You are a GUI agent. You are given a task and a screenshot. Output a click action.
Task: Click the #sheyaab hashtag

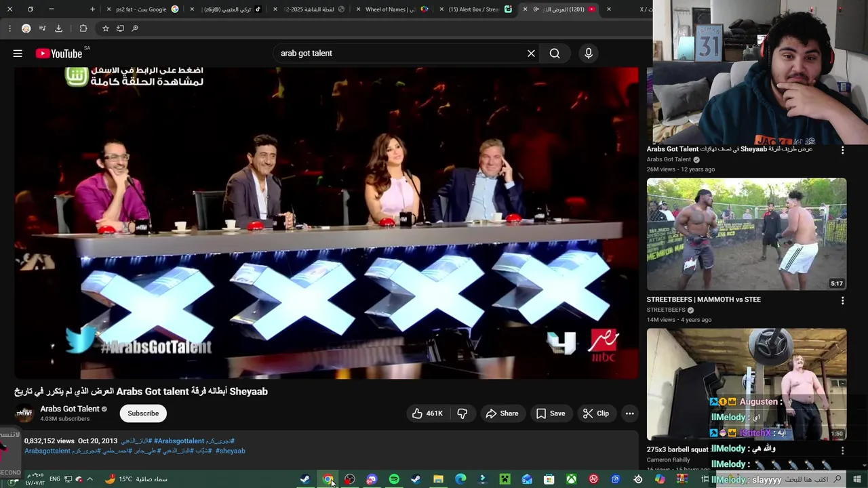(231, 451)
